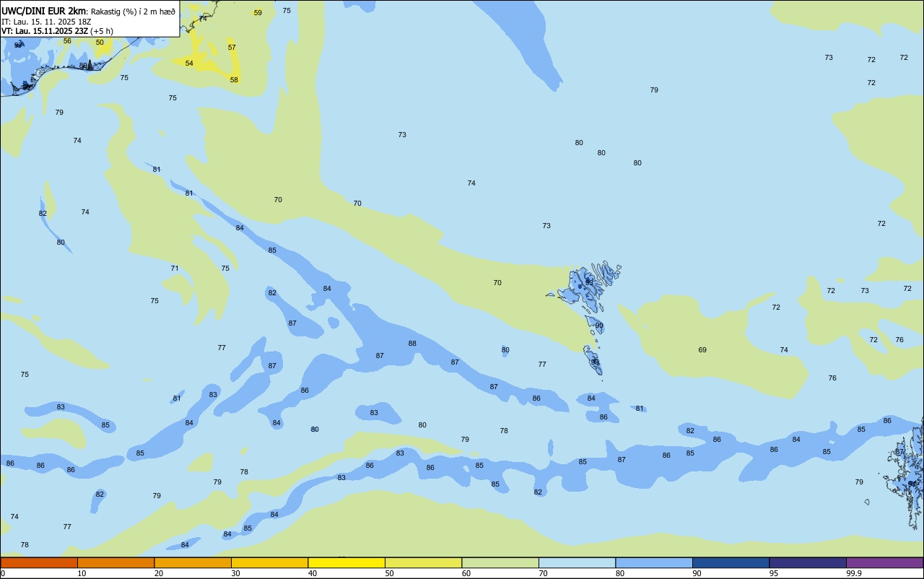This screenshot has width=924, height=579.
Task: Click the humidity value 59 on the map
Action: (x=258, y=13)
